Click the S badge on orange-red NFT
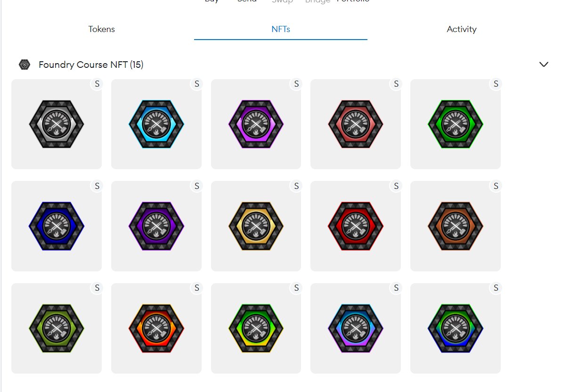The height and width of the screenshot is (392, 562). click(x=197, y=288)
